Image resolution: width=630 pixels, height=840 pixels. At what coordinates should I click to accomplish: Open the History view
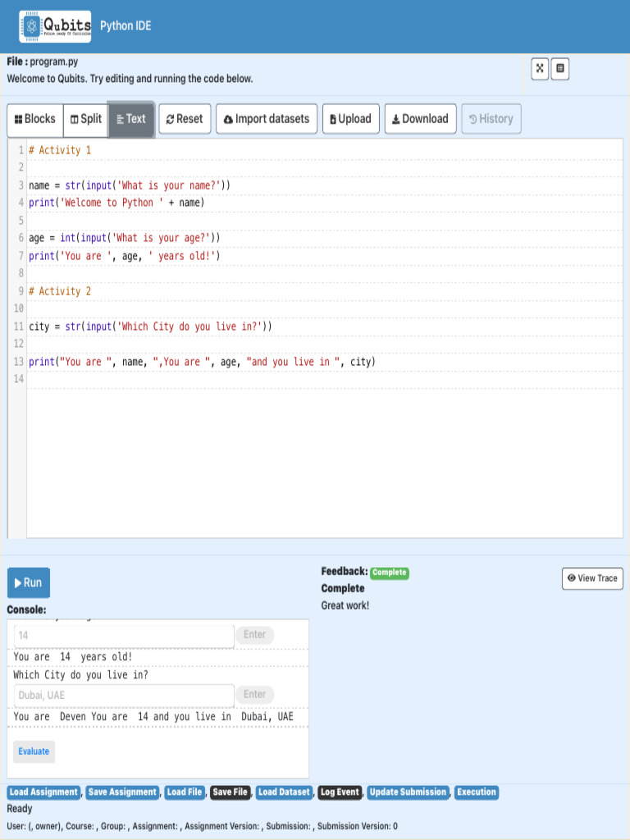(x=491, y=119)
